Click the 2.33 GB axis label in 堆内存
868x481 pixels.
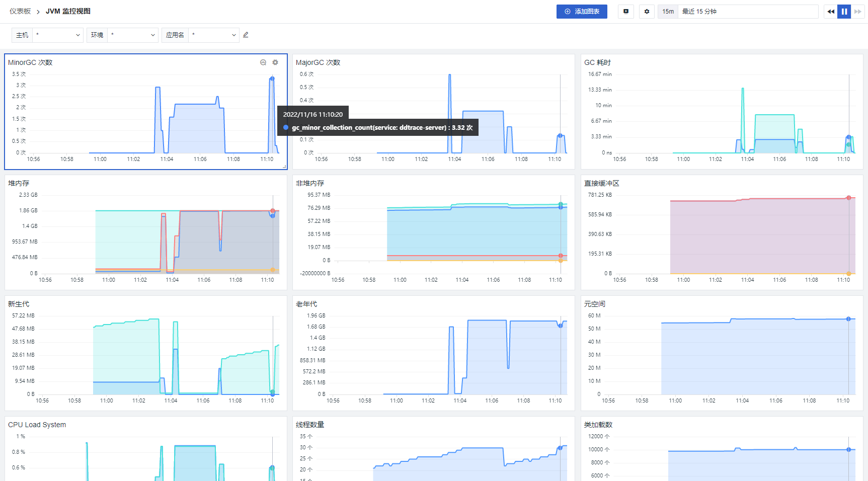[28, 195]
